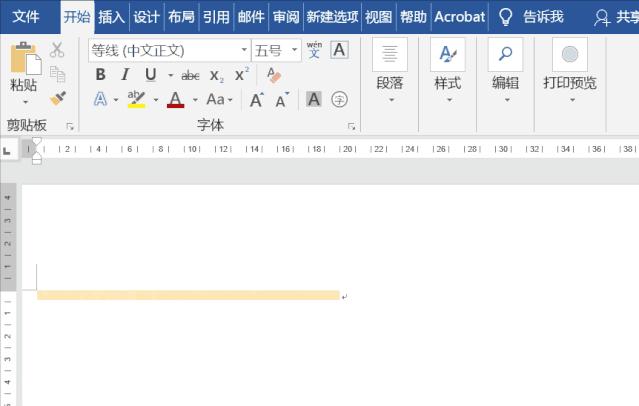Screen dimensions: 639x406
Task: Expand the Paste options arrow below 粘贴
Action: (x=25, y=102)
